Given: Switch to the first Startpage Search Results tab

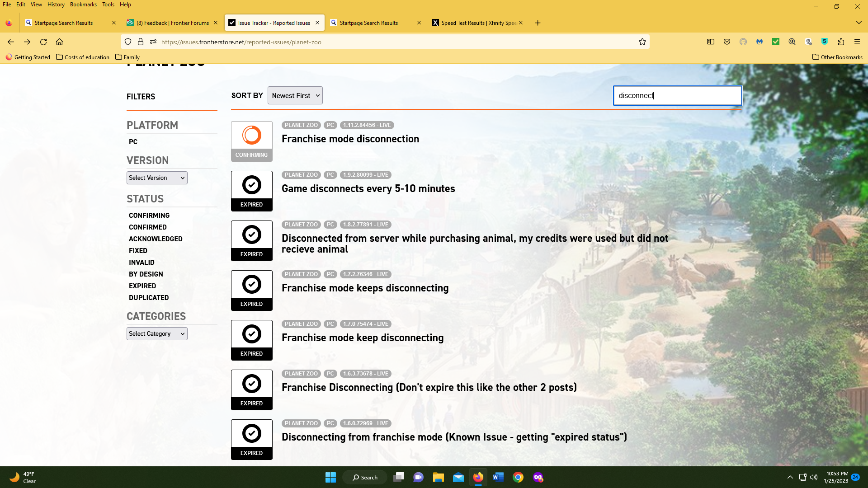Looking at the screenshot, I should pos(71,23).
